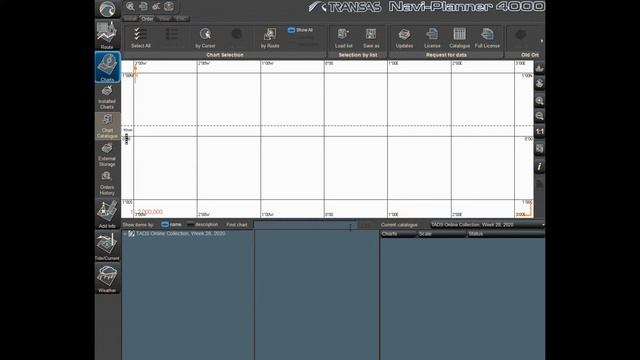The image size is (640, 360).
Task: Sort by the Status column header
Action: 506,234
